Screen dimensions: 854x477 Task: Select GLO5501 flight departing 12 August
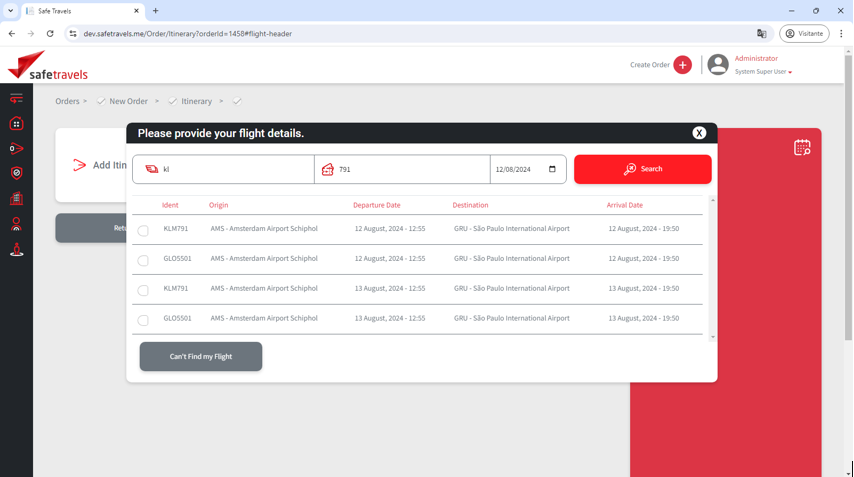(x=143, y=261)
